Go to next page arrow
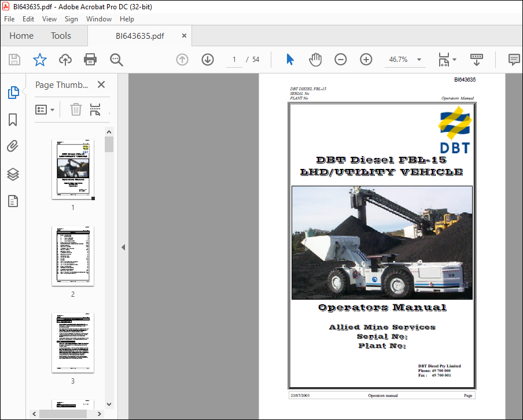Viewport: 523px width, 420px height. tap(208, 60)
